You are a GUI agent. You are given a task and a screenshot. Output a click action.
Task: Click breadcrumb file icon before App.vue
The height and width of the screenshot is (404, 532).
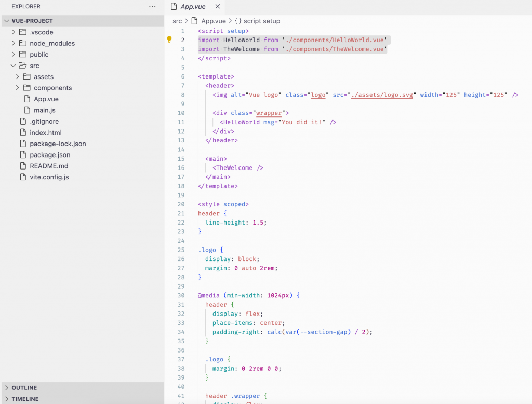194,21
